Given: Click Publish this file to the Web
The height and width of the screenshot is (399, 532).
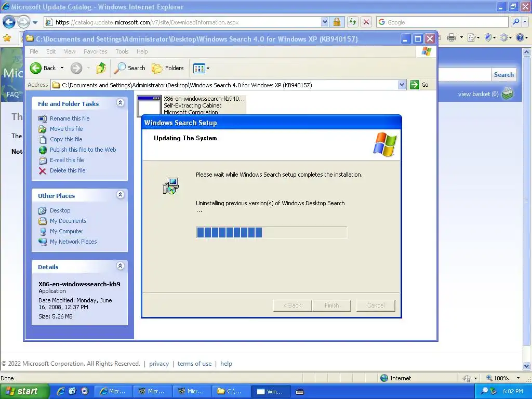Looking at the screenshot, I should click(83, 150).
